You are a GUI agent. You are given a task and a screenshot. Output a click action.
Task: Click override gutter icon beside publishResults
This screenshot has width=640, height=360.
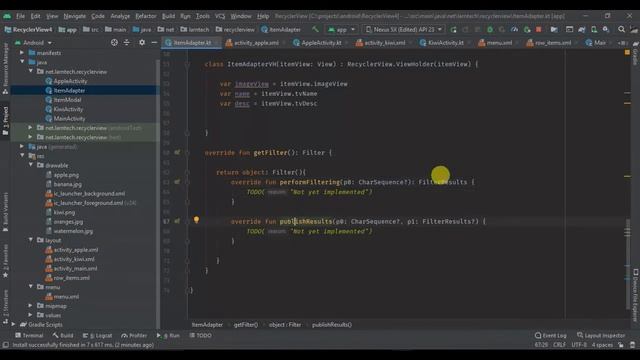coord(177,221)
